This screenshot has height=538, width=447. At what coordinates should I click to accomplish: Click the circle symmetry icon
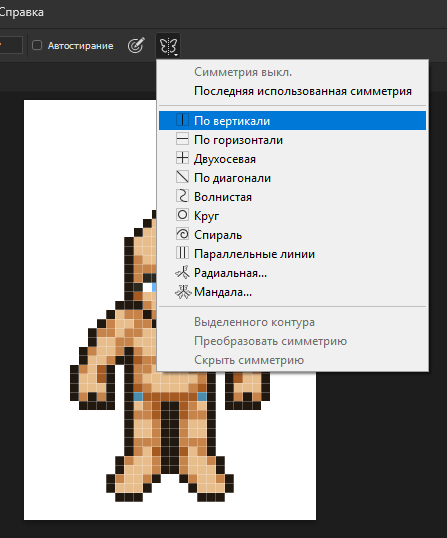(x=182, y=215)
